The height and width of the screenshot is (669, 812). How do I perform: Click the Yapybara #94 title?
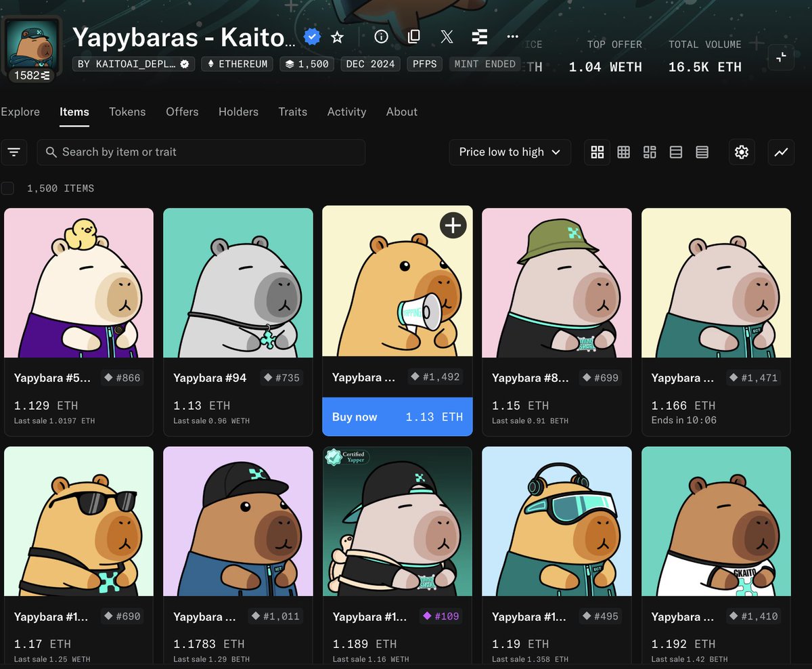210,378
